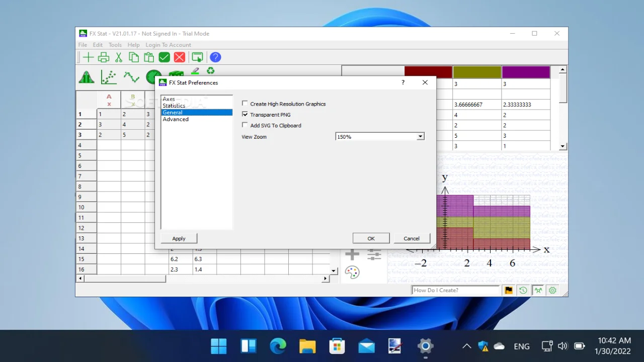Click the How Do I Create search field
Viewport: 644px width, 362px height.
[456, 290]
